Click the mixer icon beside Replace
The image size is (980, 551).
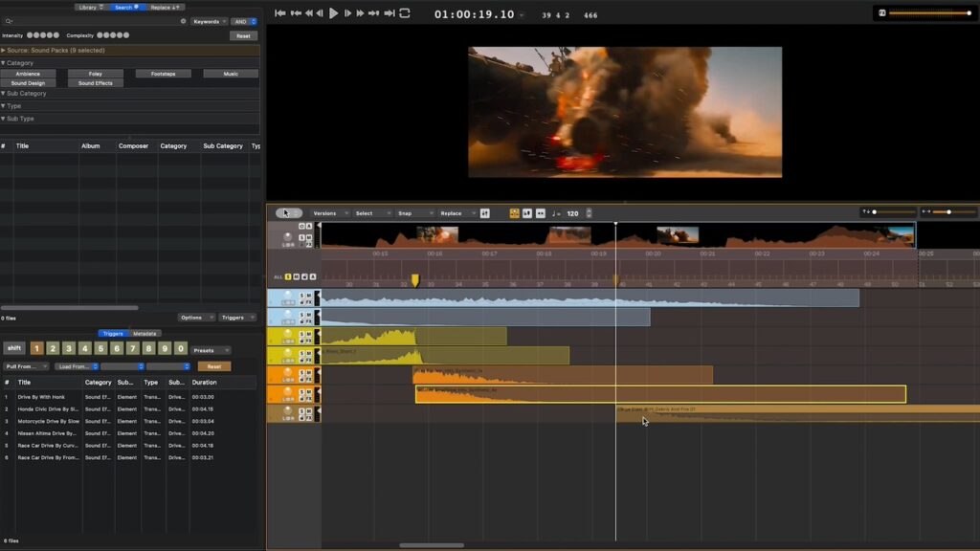tap(485, 213)
